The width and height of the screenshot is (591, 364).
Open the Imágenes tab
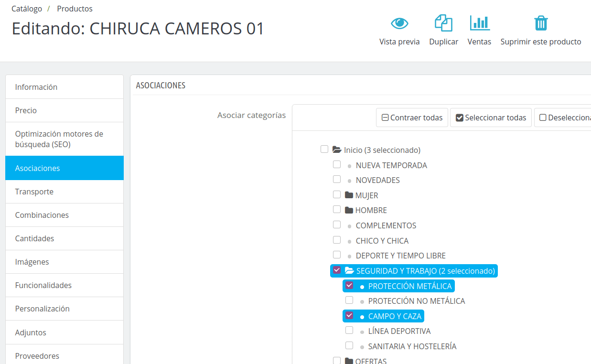(x=64, y=262)
